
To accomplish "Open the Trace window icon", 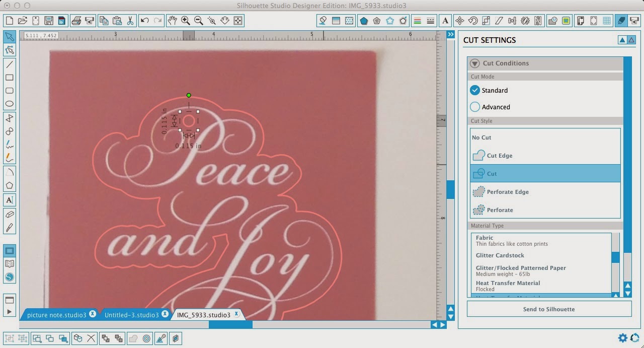I will 566,21.
